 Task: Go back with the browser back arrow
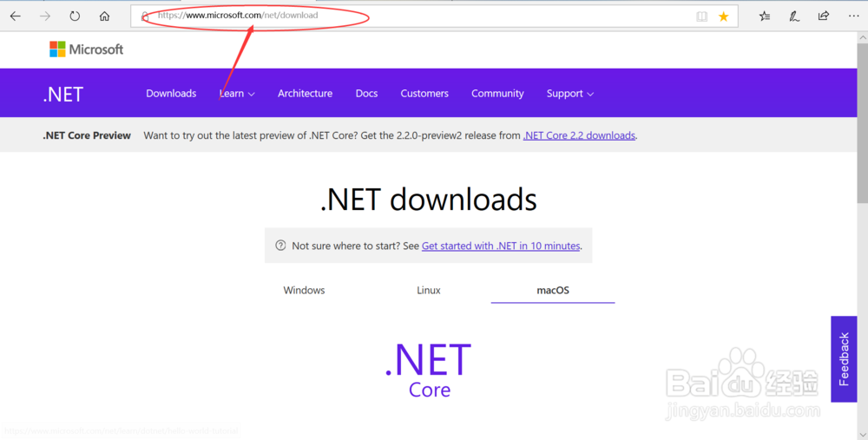[16, 16]
